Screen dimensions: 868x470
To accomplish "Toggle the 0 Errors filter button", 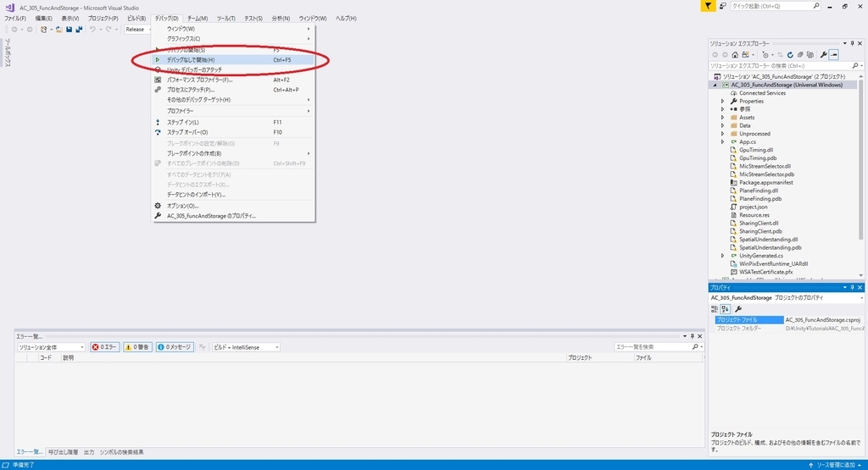I will click(104, 347).
